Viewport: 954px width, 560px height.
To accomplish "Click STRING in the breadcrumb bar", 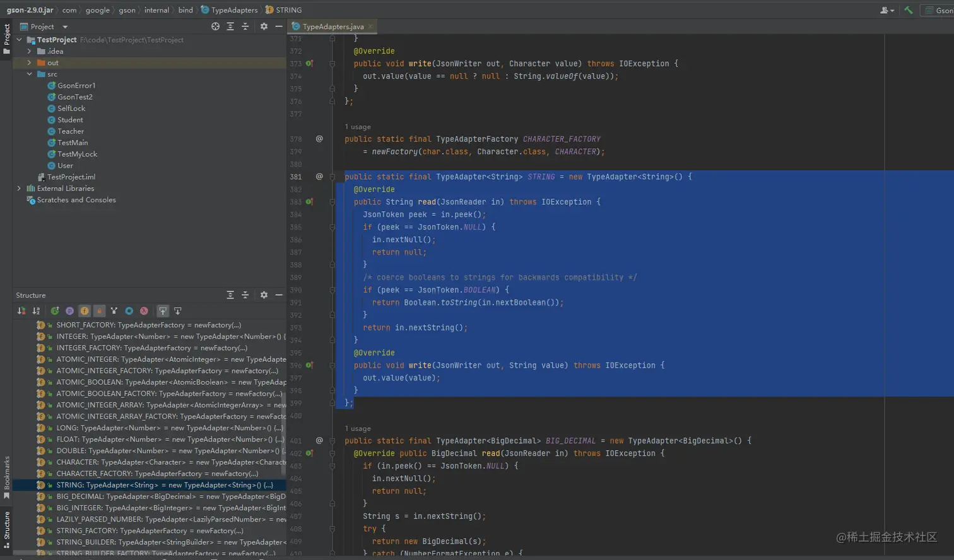I will click(283, 10).
